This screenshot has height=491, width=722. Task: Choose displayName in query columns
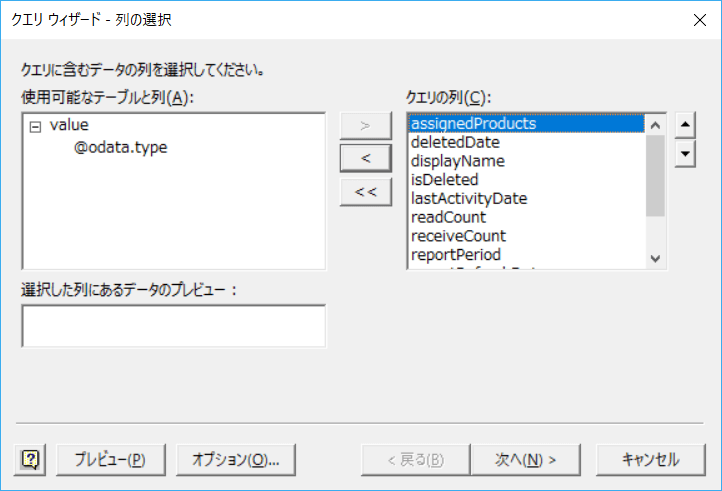[x=457, y=161]
